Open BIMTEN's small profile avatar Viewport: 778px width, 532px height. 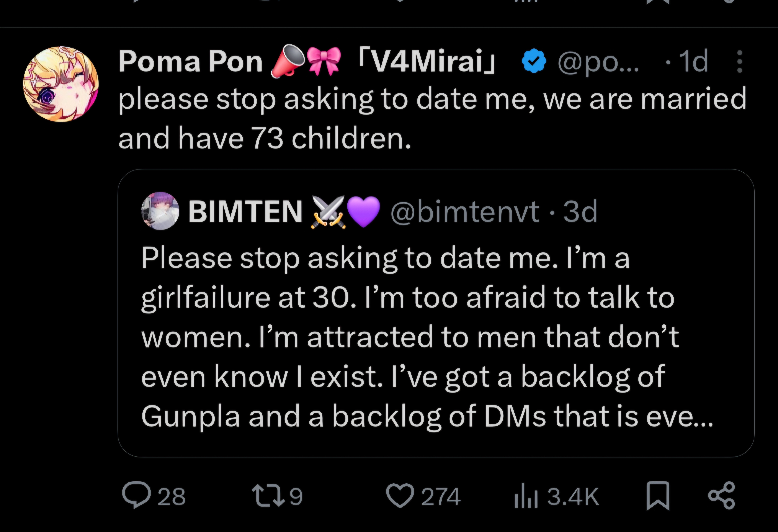(160, 211)
